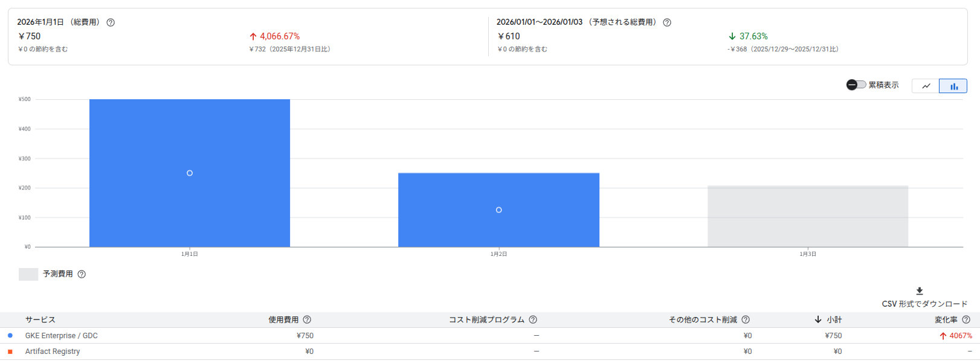Click the ￥750 total cost figure
The width and height of the screenshot is (980, 363).
pos(29,36)
